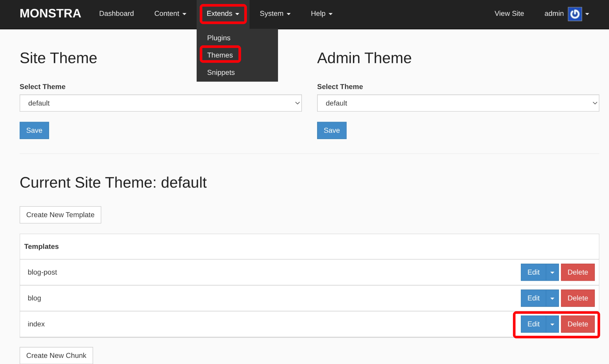Click Create New Template button
Image resolution: width=609 pixels, height=364 pixels.
click(60, 215)
